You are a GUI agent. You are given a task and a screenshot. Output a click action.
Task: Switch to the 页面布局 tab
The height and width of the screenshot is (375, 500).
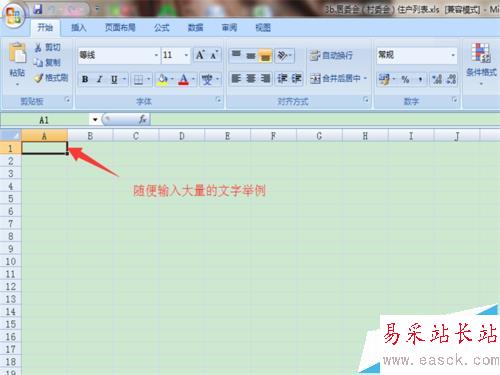(x=120, y=27)
